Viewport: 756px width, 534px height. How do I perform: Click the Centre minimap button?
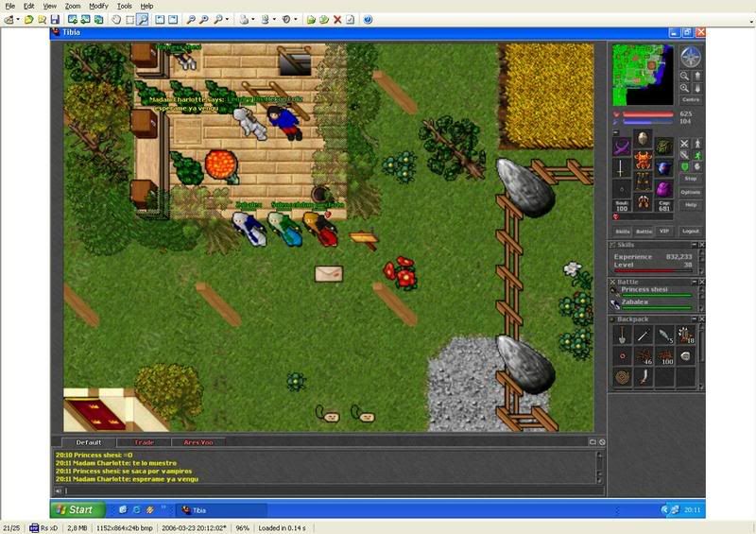pos(691,100)
